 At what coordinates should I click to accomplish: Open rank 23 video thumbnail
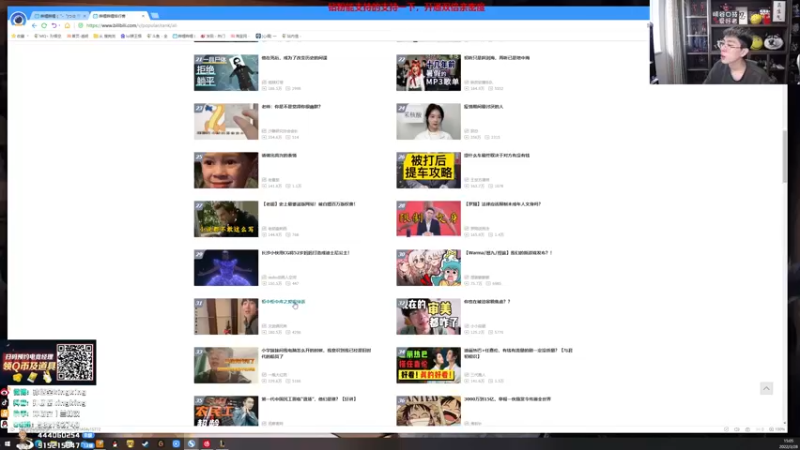click(226, 121)
